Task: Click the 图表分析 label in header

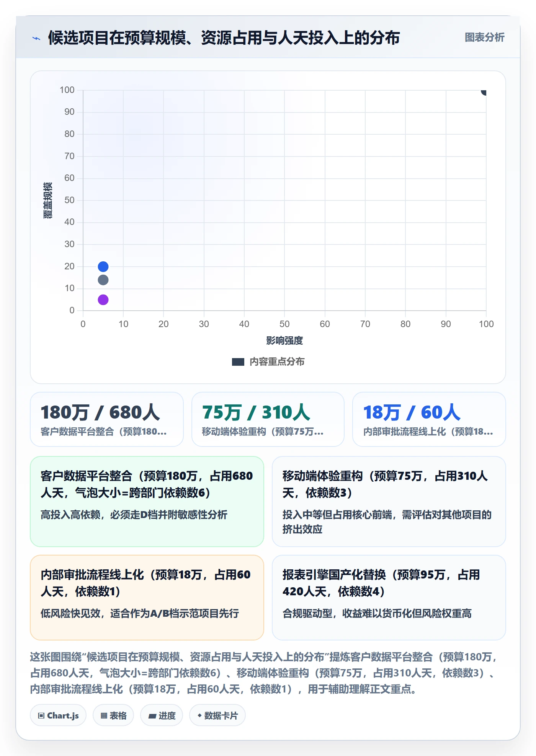Action: click(x=484, y=37)
